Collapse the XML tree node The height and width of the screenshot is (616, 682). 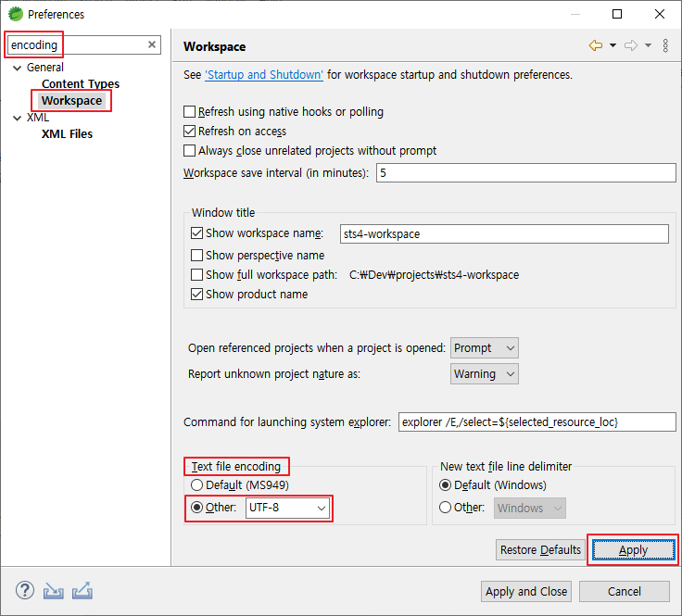coord(18,118)
